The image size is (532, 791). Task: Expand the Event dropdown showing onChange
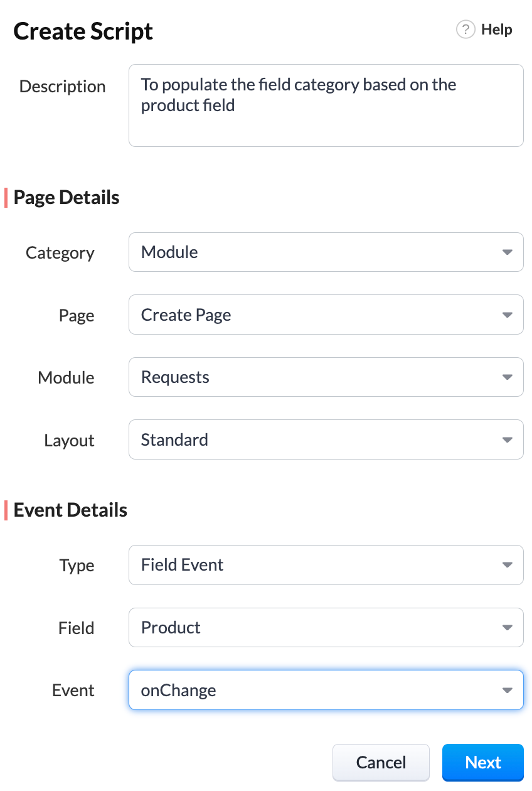[326, 690]
